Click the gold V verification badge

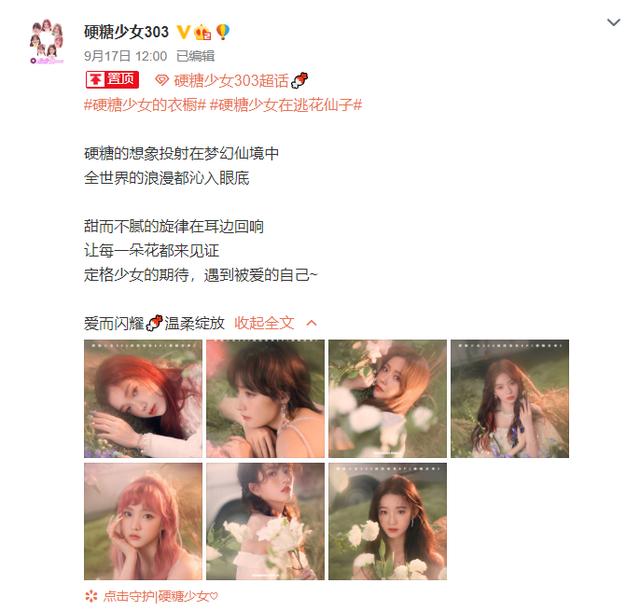pyautogui.click(x=183, y=32)
